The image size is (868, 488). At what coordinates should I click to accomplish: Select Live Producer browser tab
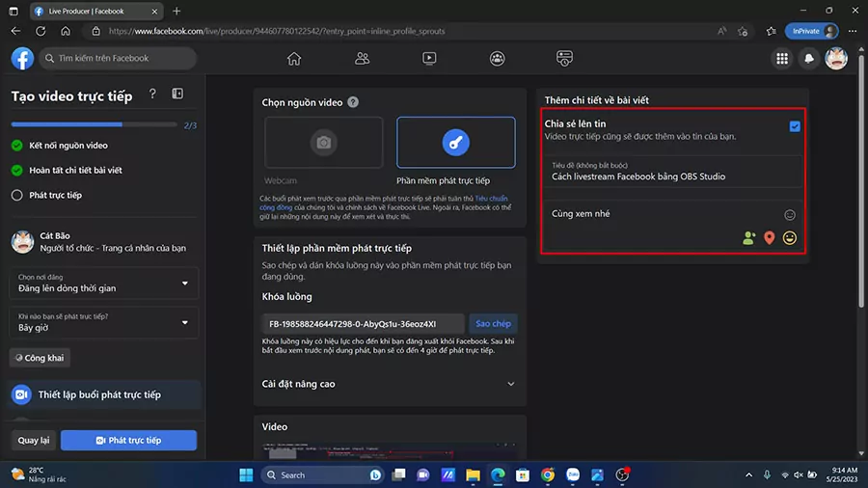point(96,11)
